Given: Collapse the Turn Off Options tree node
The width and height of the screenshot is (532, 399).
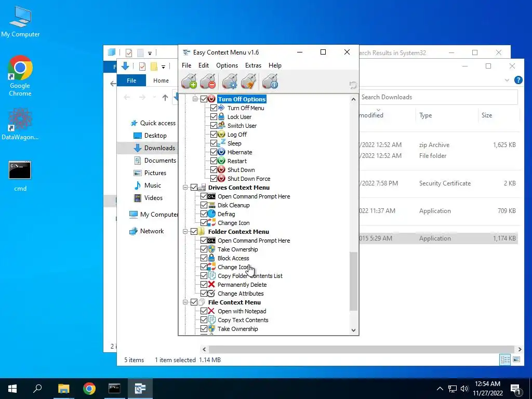Looking at the screenshot, I should [x=195, y=99].
